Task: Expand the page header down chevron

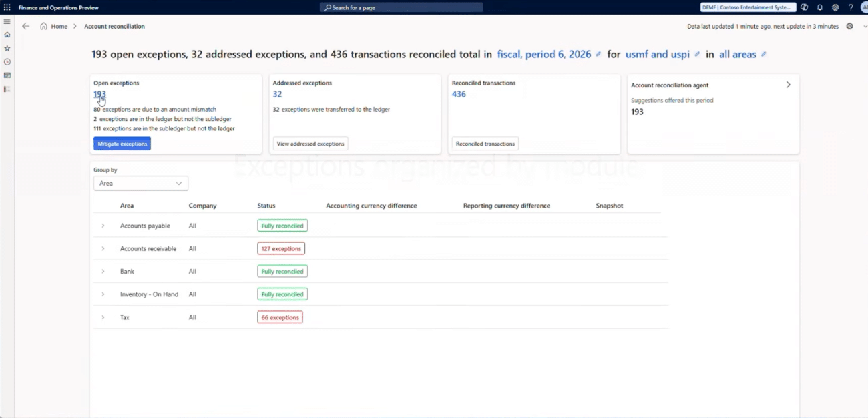Action: (865, 26)
